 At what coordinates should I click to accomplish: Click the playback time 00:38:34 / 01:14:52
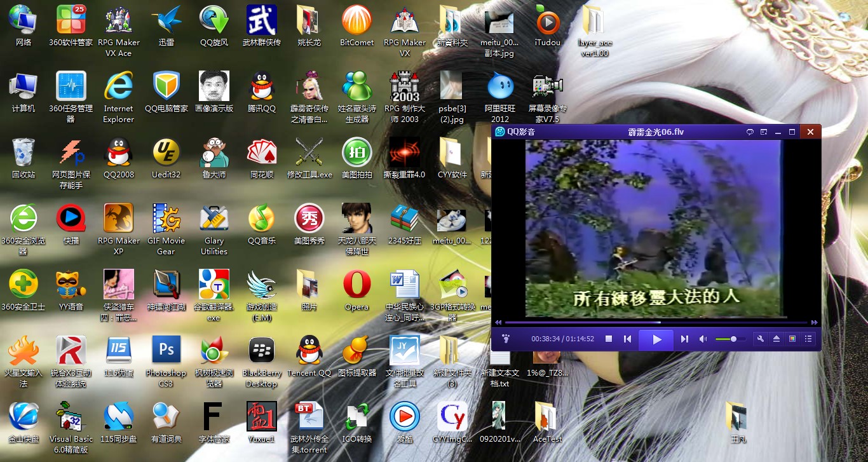point(563,339)
